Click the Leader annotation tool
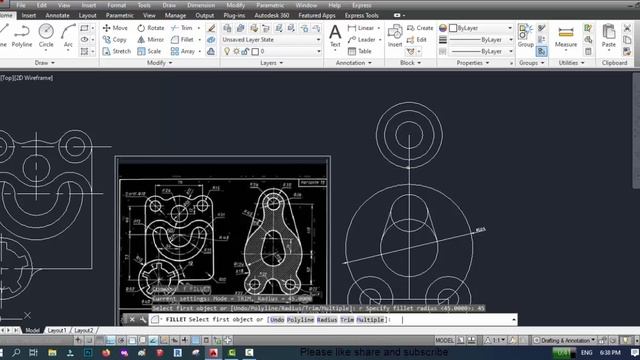Screen dimensions: 640x360 (362, 40)
